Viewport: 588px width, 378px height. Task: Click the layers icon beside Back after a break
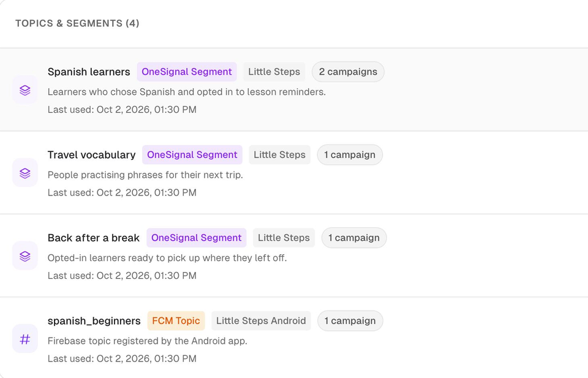tap(25, 256)
